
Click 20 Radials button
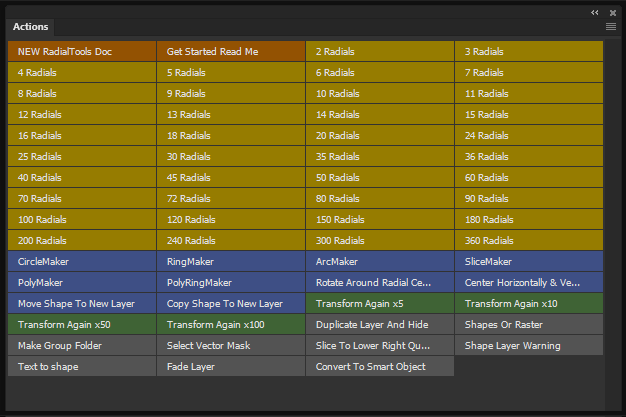coord(380,135)
